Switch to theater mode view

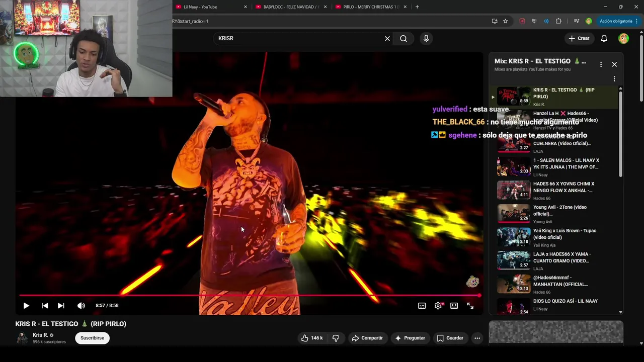(454, 306)
